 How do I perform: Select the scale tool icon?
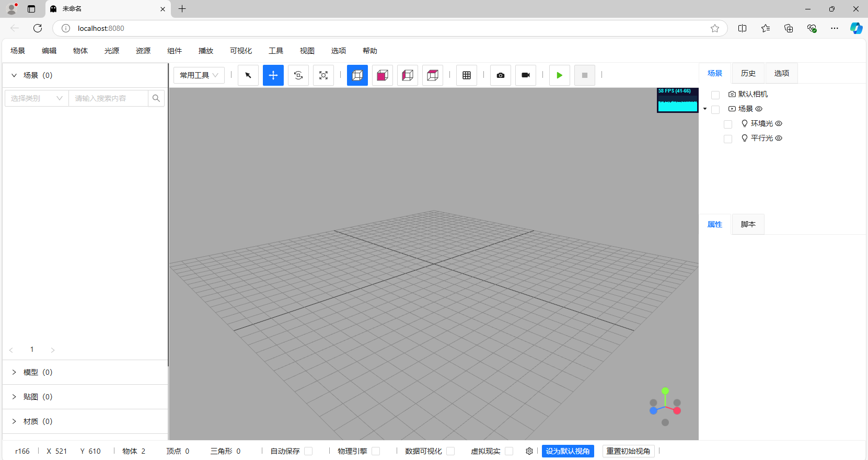click(323, 75)
